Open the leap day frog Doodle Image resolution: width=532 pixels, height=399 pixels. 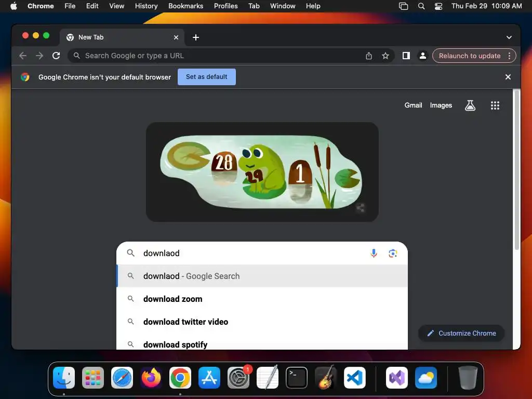point(261,172)
